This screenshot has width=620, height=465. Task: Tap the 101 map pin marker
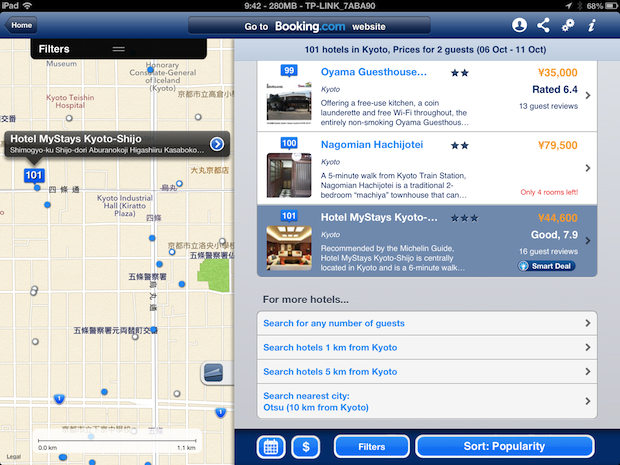click(x=34, y=175)
